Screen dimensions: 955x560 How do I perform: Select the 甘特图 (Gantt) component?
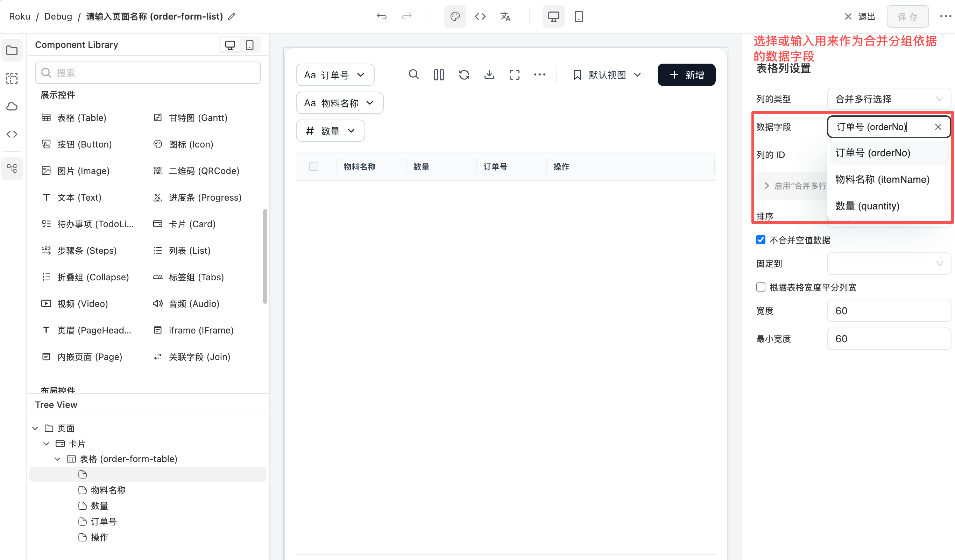click(x=190, y=118)
